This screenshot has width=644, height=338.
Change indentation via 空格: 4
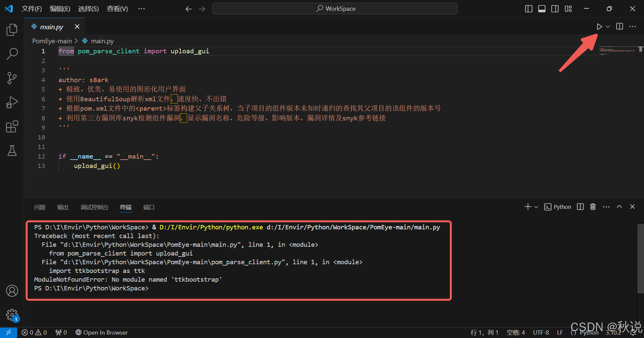point(516,333)
